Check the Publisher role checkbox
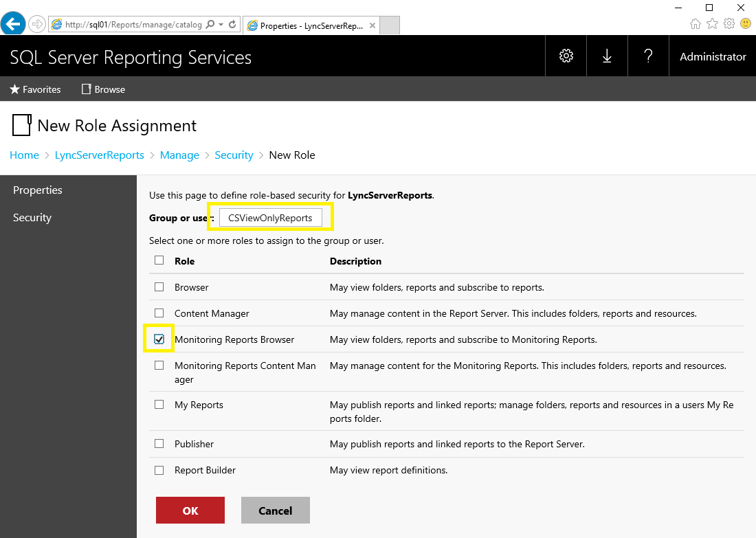Viewport: 756px width, 538px height. point(159,443)
